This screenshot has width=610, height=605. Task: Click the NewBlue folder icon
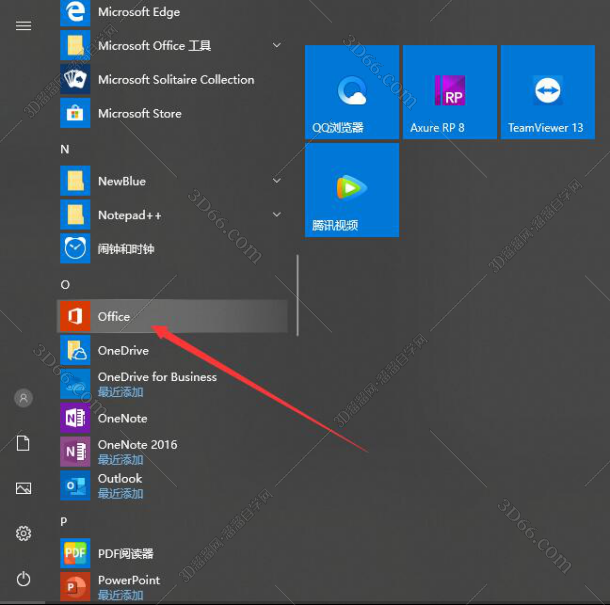tap(75, 181)
